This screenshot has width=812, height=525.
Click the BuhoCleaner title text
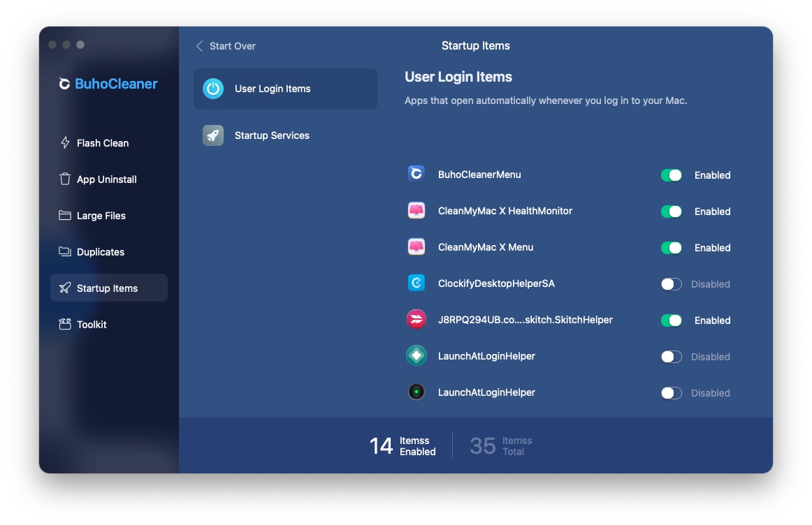coord(116,84)
